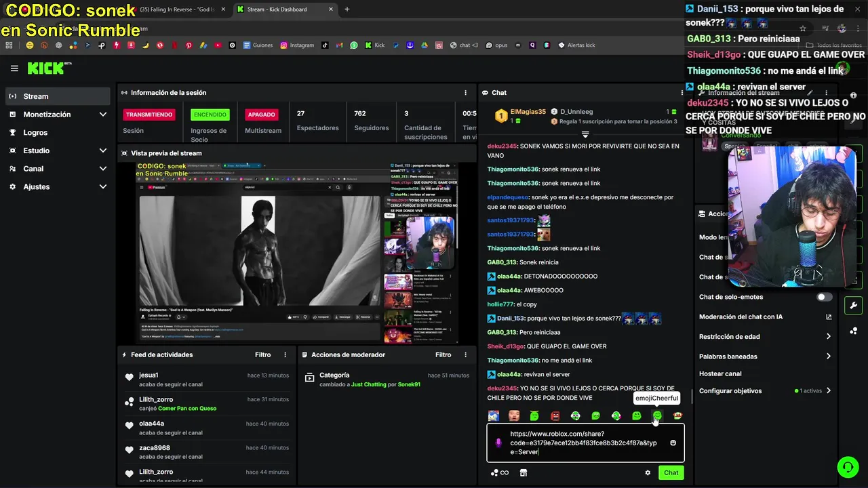Image resolution: width=868 pixels, height=488 pixels.
Task: Expand Estudio sidebar section
Action: pos(58,150)
